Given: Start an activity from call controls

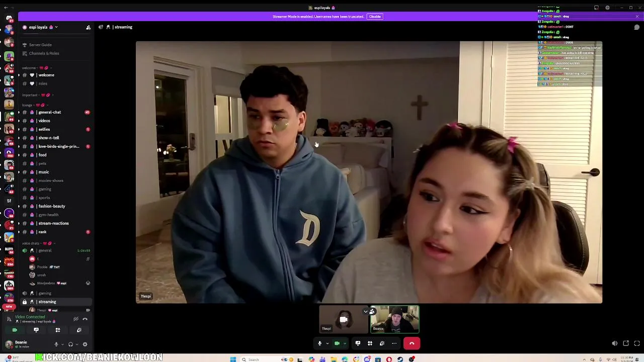Looking at the screenshot, I should [x=370, y=343].
